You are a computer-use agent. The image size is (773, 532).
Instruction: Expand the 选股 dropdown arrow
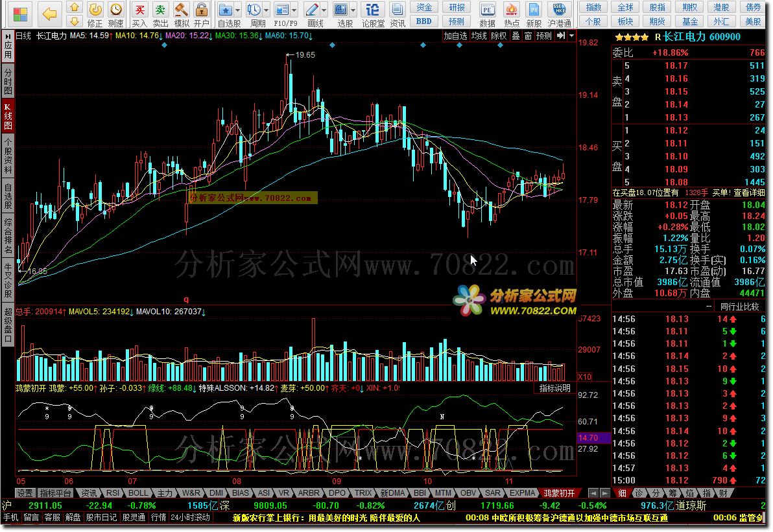pos(353,10)
